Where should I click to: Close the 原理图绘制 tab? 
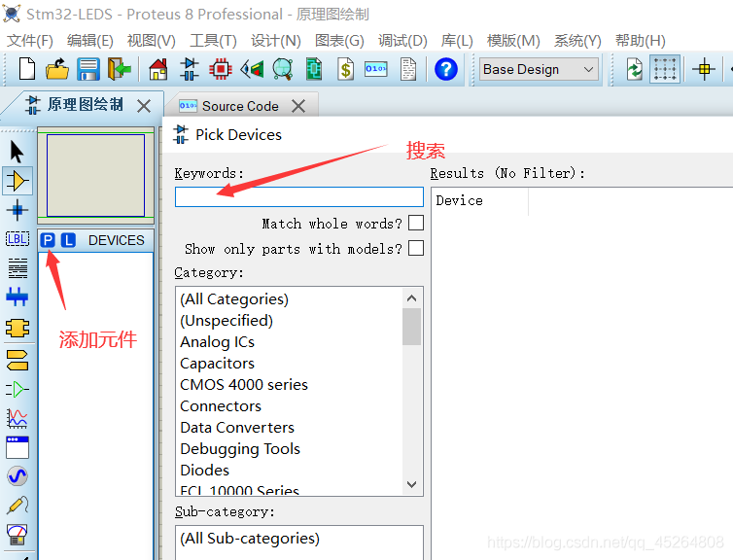[x=144, y=106]
